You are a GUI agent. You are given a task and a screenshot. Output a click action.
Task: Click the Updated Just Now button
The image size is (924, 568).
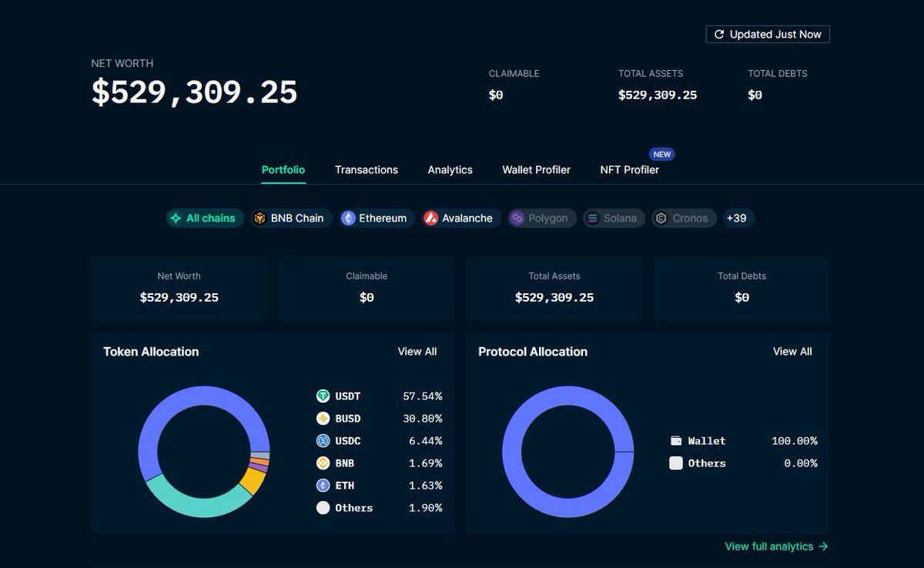[768, 35]
